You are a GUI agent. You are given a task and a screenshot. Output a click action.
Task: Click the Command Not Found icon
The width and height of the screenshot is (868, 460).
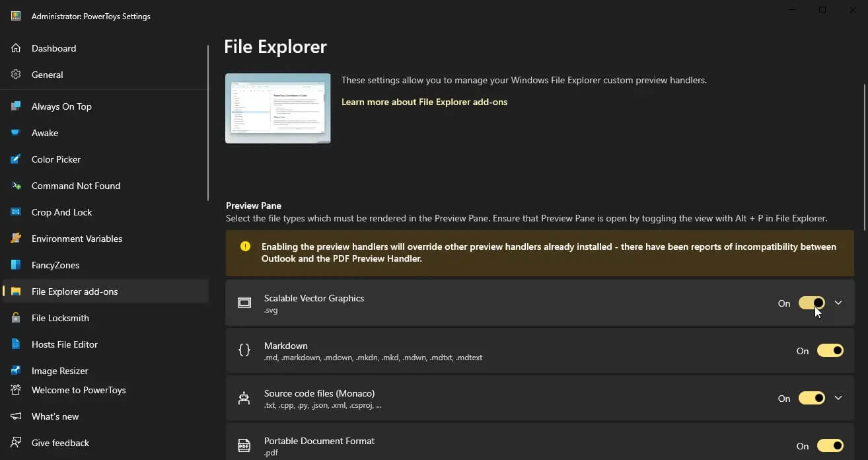pos(16,186)
